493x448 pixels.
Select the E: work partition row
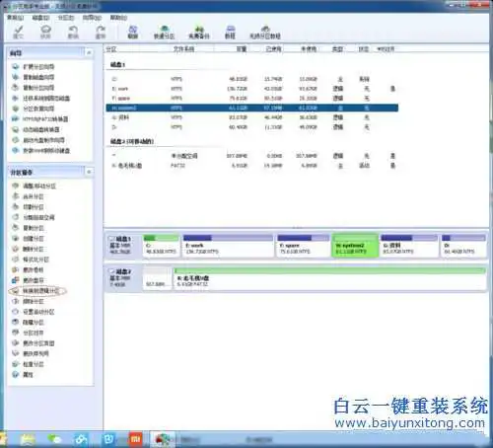(x=252, y=89)
